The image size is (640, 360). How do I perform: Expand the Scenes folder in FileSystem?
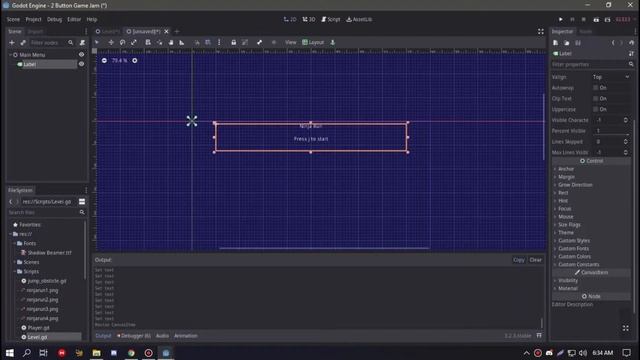tap(15, 262)
